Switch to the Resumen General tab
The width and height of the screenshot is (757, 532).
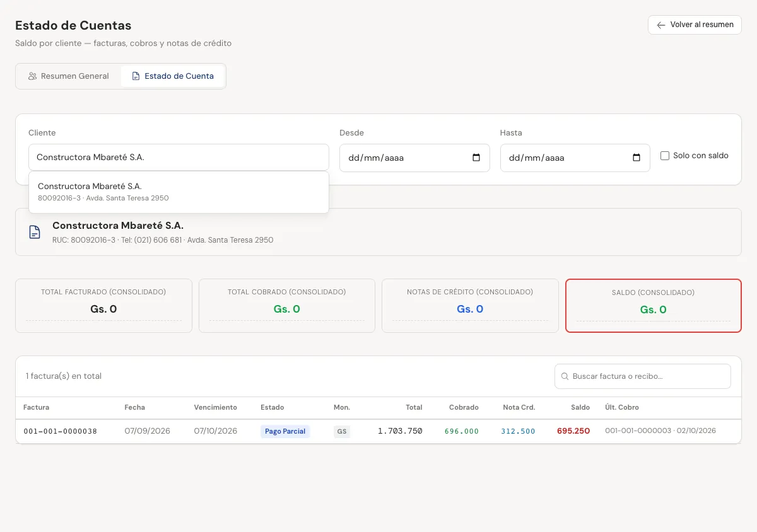69,76
